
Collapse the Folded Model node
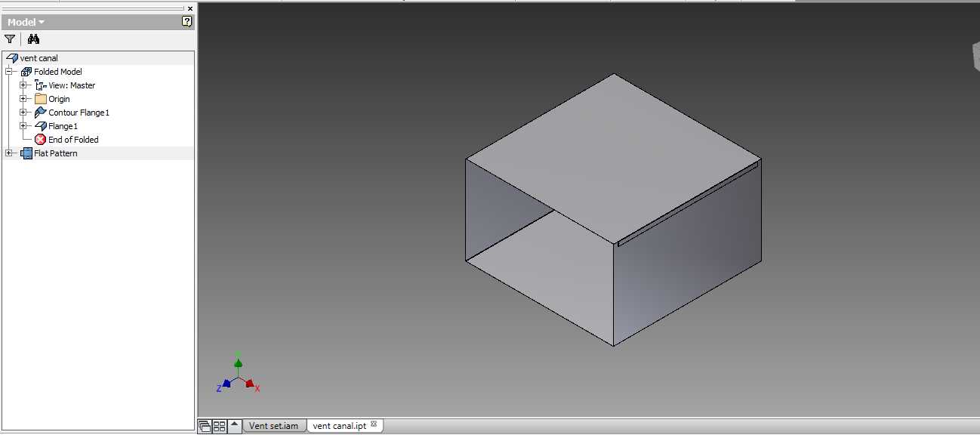point(9,72)
